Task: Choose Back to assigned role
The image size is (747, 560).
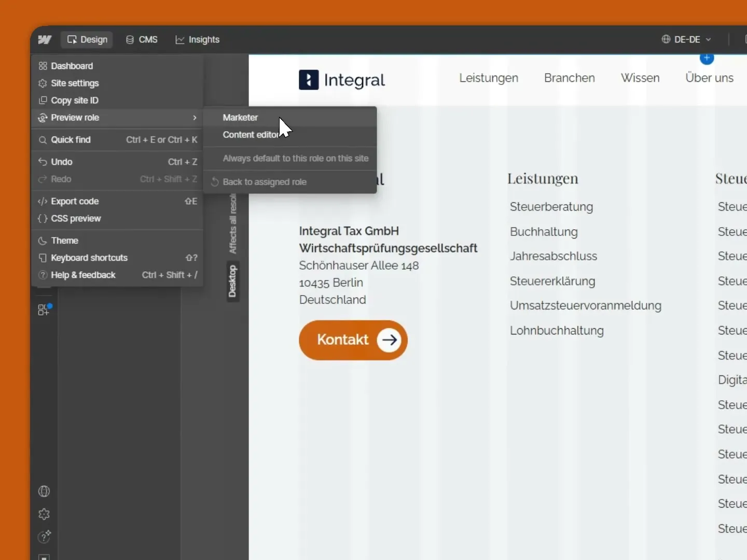Action: [290, 182]
